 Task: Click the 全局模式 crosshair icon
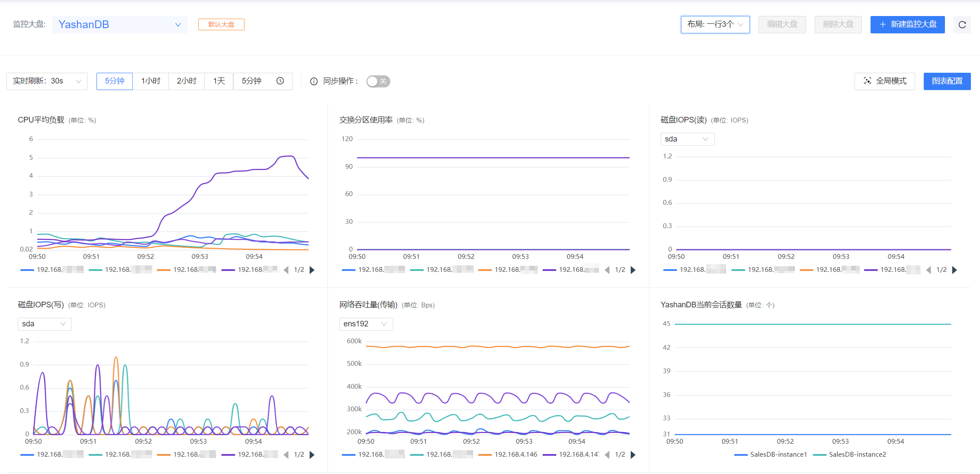point(868,81)
